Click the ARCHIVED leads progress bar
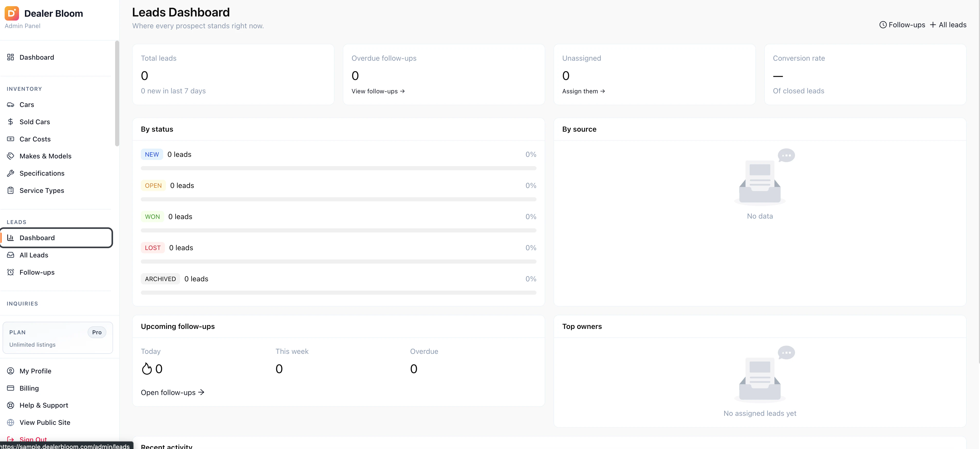 [338, 292]
